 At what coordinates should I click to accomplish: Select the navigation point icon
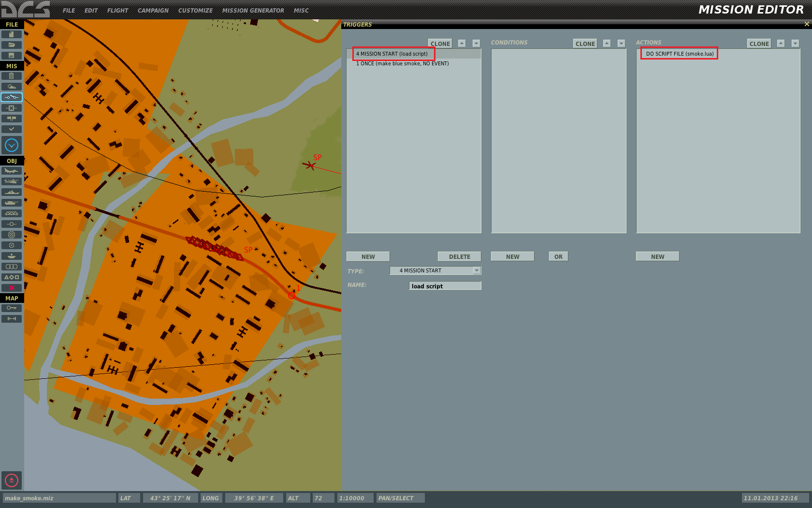point(12,224)
